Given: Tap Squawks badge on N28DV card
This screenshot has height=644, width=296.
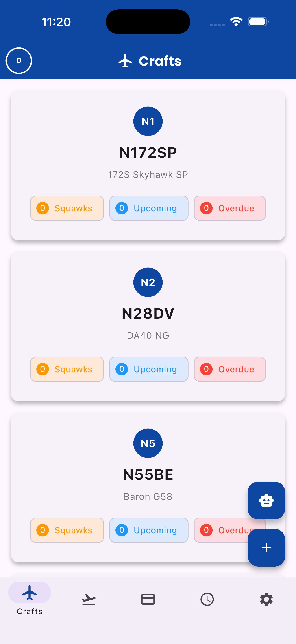Looking at the screenshot, I should click(67, 369).
